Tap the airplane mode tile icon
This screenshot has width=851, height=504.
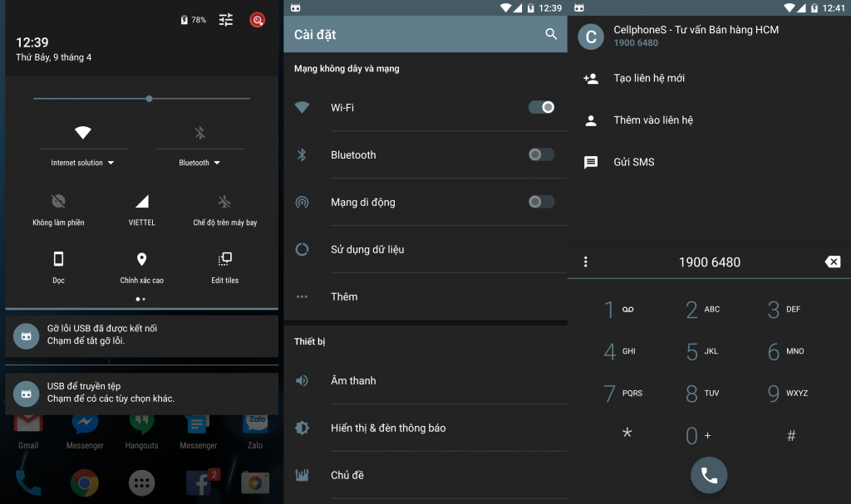point(224,202)
